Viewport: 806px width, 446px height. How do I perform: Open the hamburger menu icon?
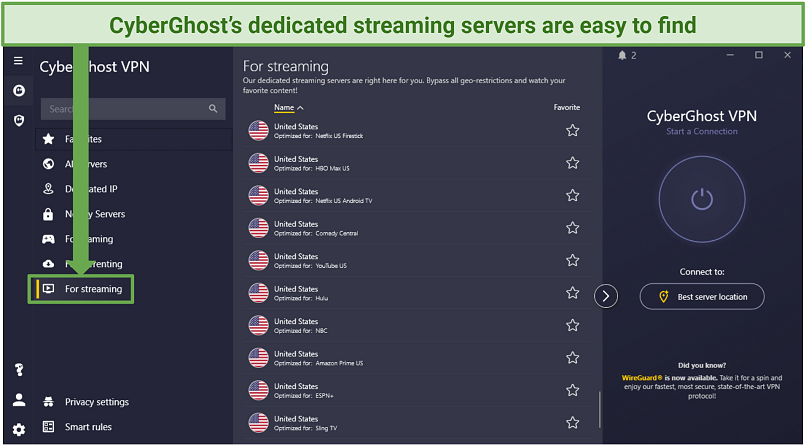coord(18,61)
